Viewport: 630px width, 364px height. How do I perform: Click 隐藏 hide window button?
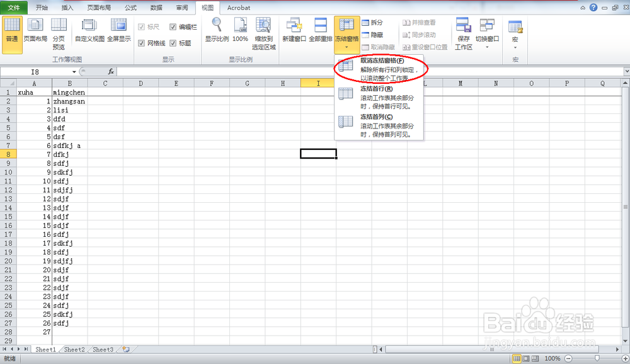tap(372, 35)
